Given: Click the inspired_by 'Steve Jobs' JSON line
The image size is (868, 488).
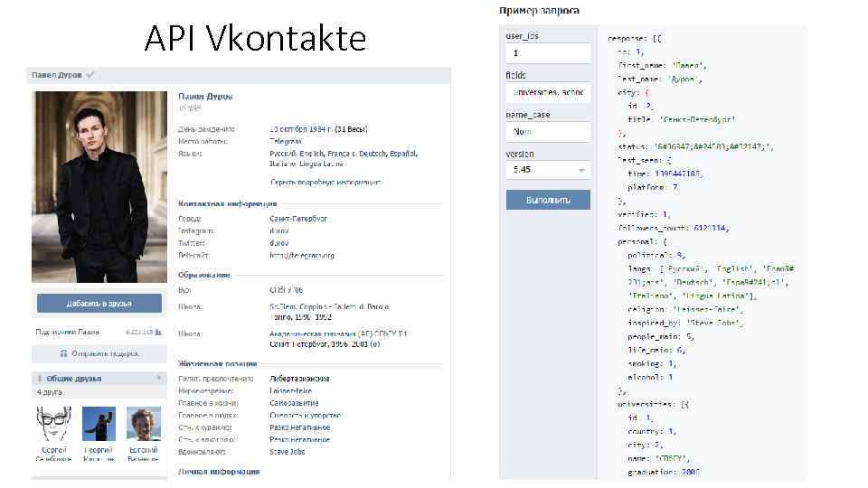Looking at the screenshot, I should click(x=685, y=323).
